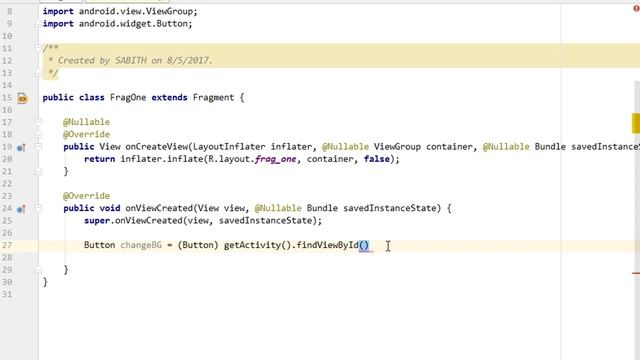Screen dimensions: 640x360
Task: Click the override gutter icon beside onViewCreated
Action: [x=21, y=209]
